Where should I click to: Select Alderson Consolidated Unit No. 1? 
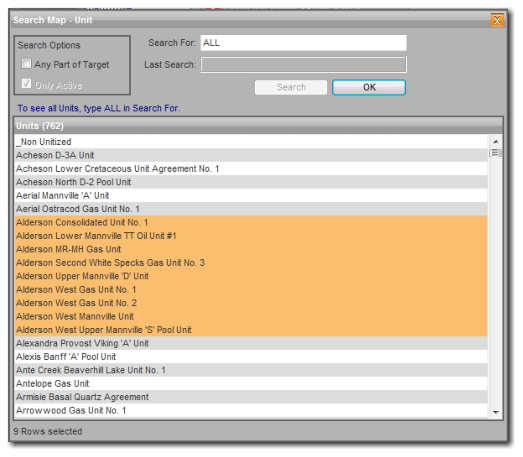(251, 222)
